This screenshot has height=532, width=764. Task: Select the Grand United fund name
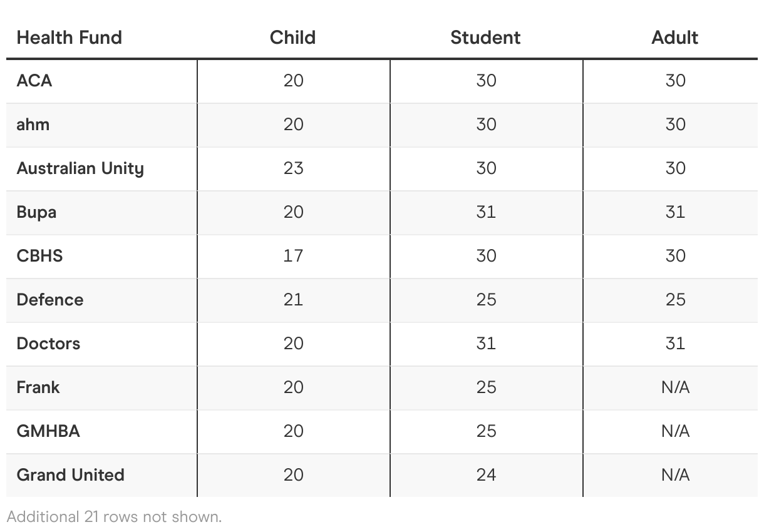[70, 475]
